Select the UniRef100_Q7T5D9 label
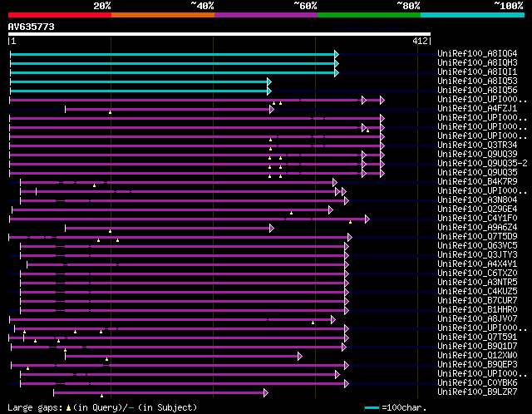Image resolution: width=532 pixels, height=414 pixels. 477,237
